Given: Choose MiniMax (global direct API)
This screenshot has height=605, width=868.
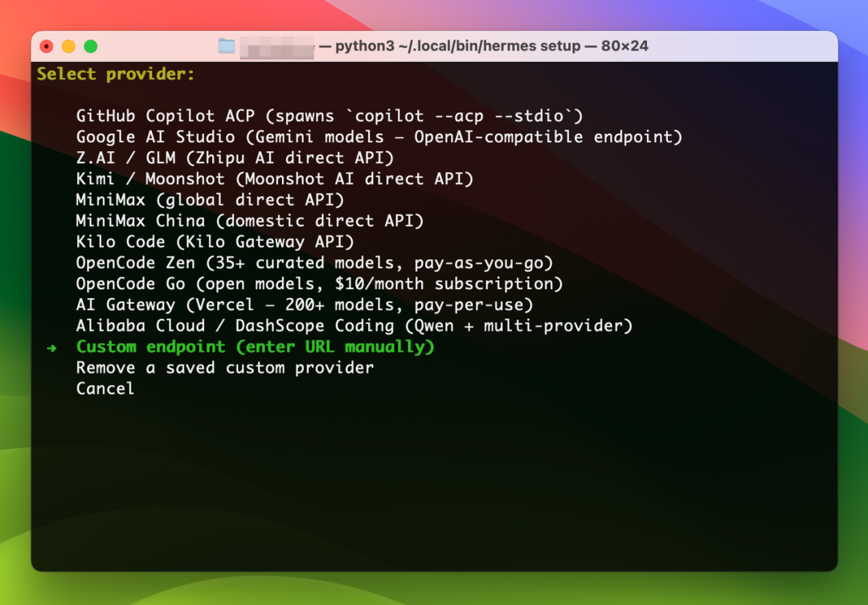Looking at the screenshot, I should point(210,200).
